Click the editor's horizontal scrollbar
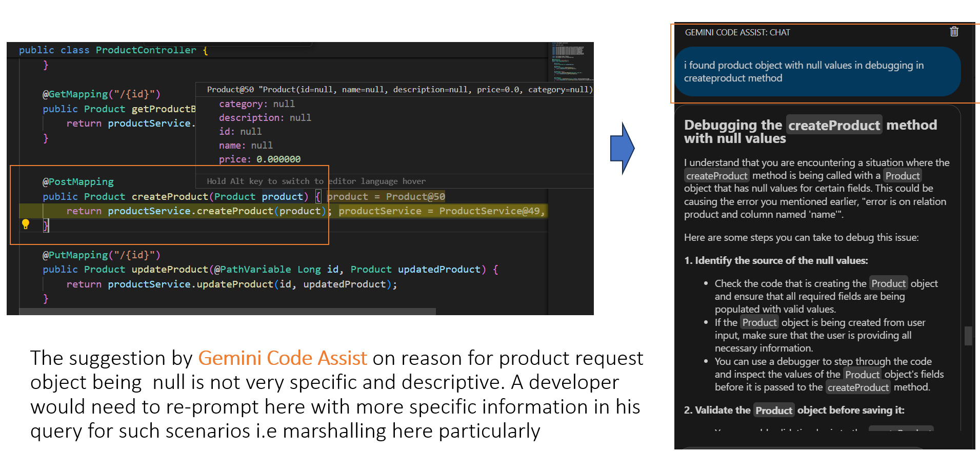 [227, 312]
